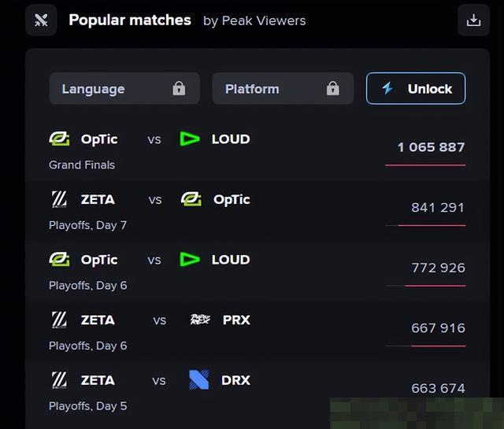
Task: Click the DRX team logo
Action: point(199,380)
